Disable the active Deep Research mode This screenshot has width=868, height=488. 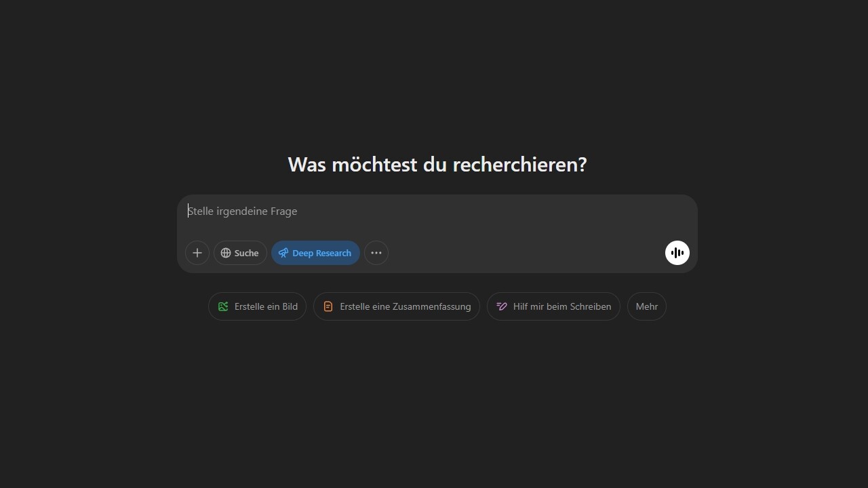pos(315,253)
